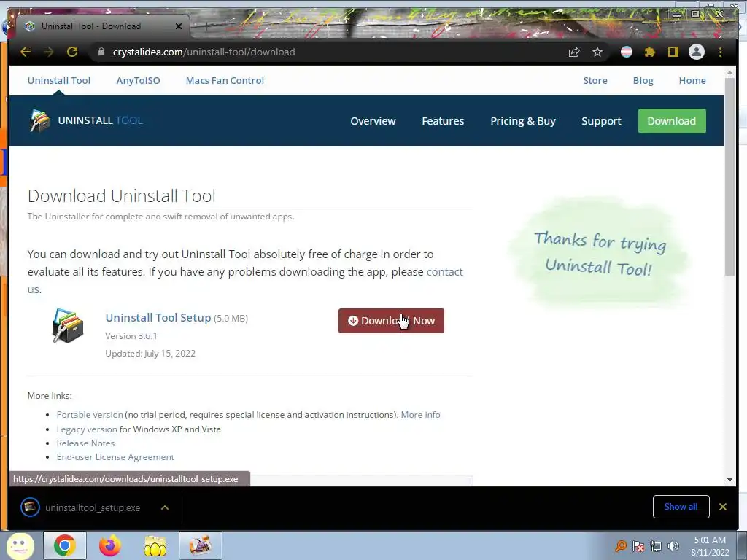Click the orange magnifier tray icon
The height and width of the screenshot is (560, 747).
tap(621, 546)
